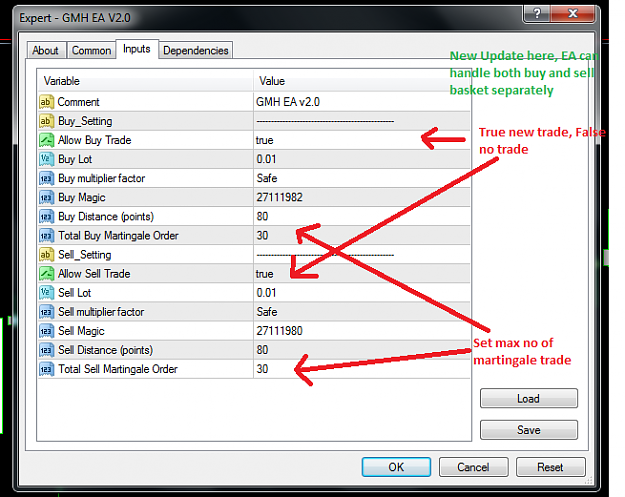Select the Total Buy Martingale Order variable name
The height and width of the screenshot is (497, 625).
[118, 236]
